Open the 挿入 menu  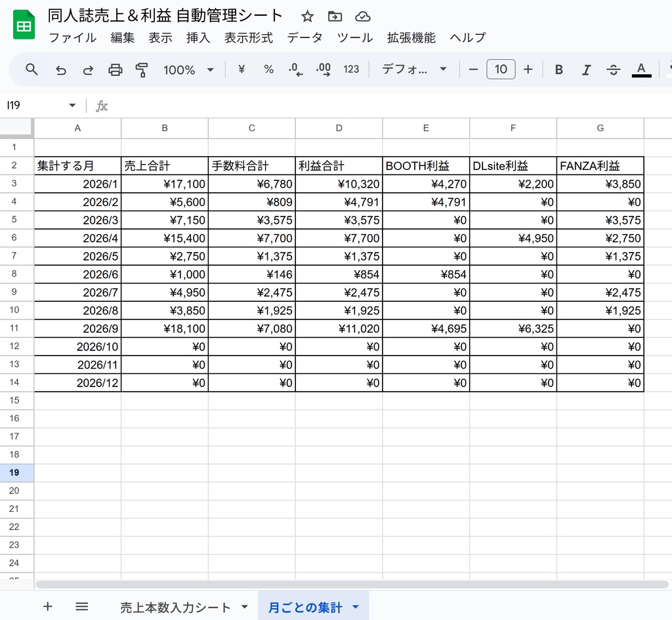pyautogui.click(x=198, y=38)
